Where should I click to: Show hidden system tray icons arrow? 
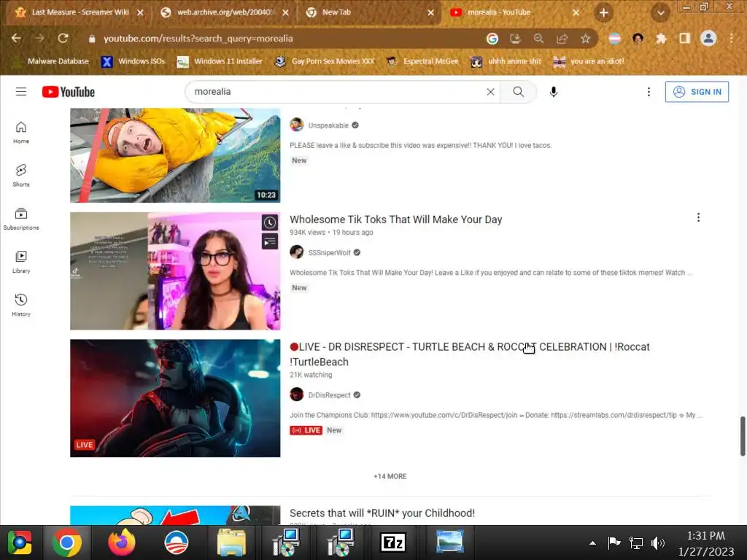pyautogui.click(x=592, y=542)
